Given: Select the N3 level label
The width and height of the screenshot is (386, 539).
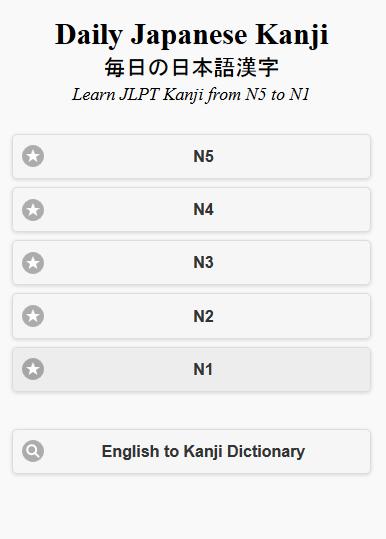Looking at the screenshot, I should point(203,263).
